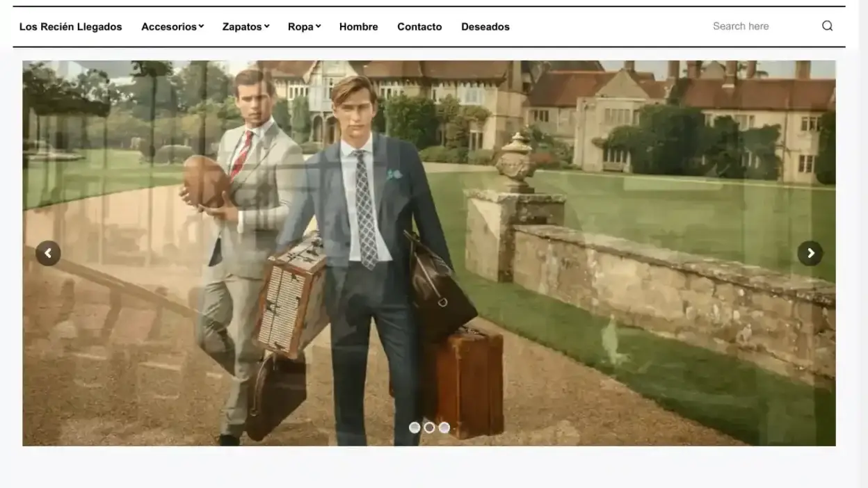Screen dimensions: 868x488
Task: Select the third carousel indicator dot
Action: (x=444, y=428)
